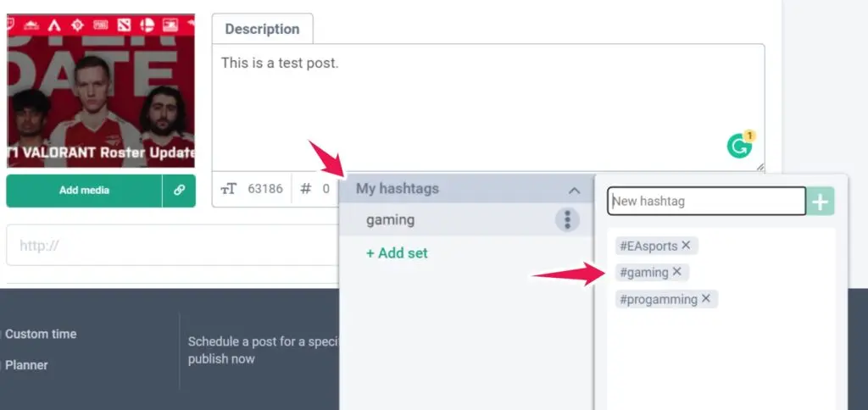This screenshot has width=868, height=410.
Task: Remove the #EAsports hashtag
Action: pyautogui.click(x=687, y=246)
